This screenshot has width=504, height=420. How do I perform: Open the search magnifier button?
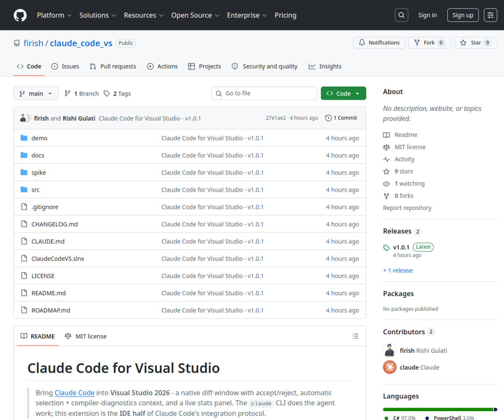pos(401,15)
